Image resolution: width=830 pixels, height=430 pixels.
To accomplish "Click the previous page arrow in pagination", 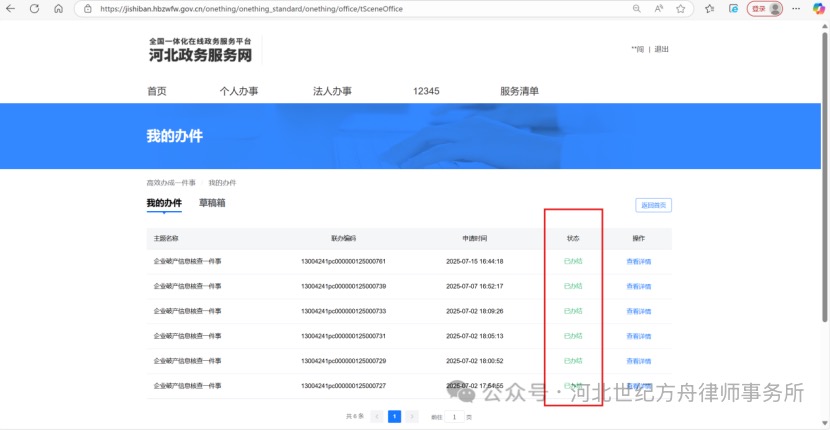I will click(377, 416).
